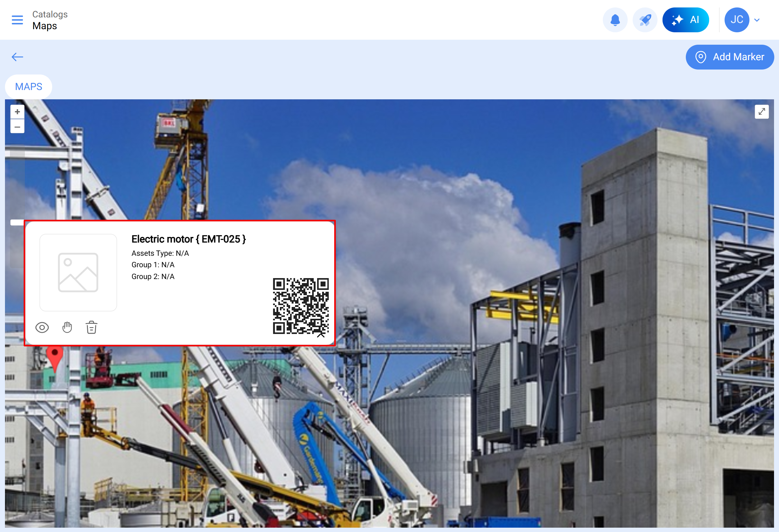Open the hamburger navigation menu
This screenshot has width=779, height=532.
coord(17,20)
